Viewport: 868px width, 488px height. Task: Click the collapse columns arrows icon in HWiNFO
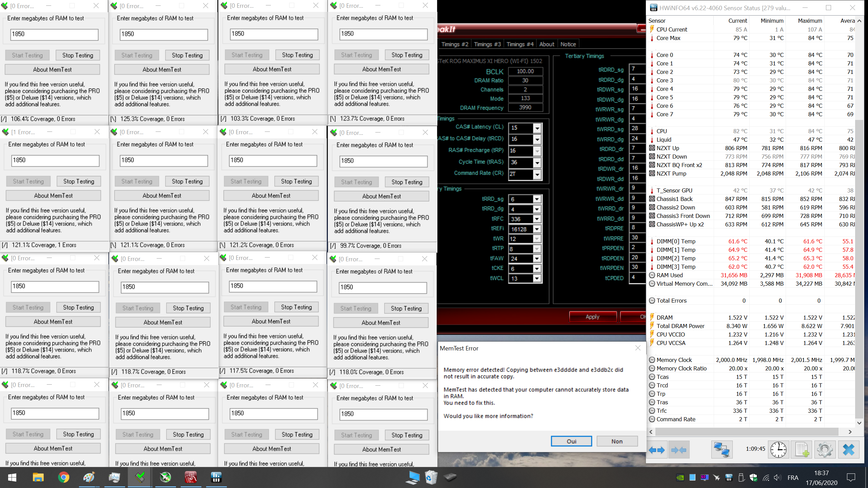click(x=679, y=450)
